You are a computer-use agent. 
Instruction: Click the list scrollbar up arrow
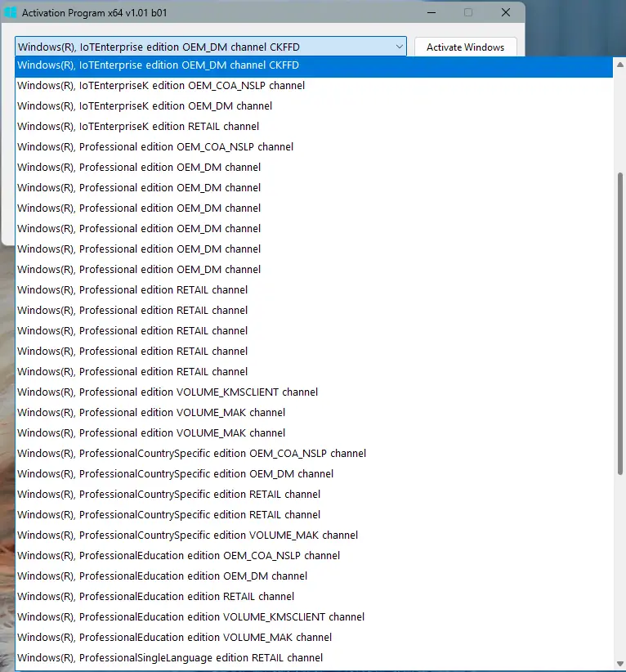[x=619, y=65]
